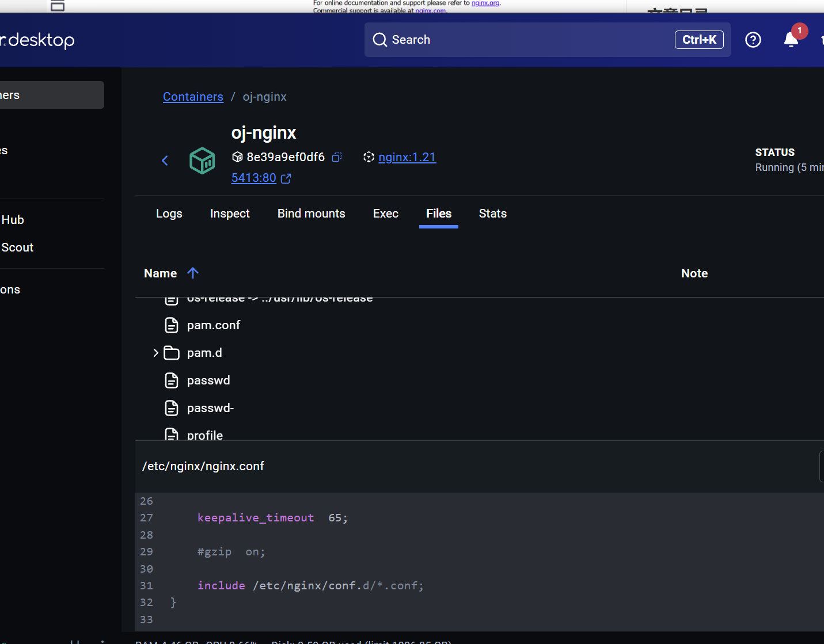Switch to the Logs tab
The image size is (824, 644).
169,214
